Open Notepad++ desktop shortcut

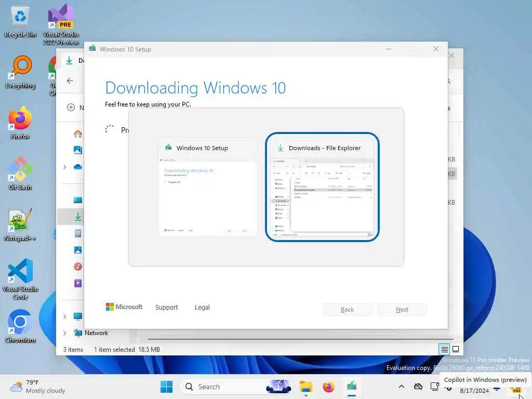pos(20,224)
